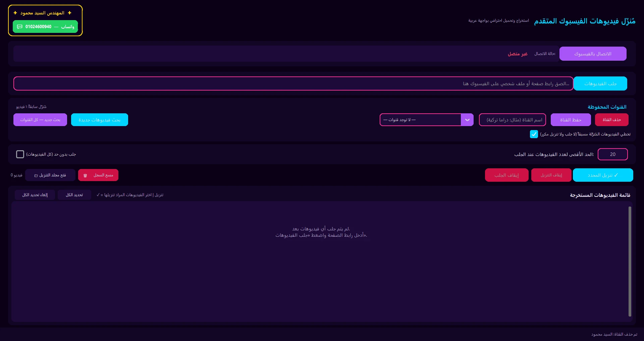Click the 0 فيديو counter label
Viewport: 644px width, 341px height.
point(16,175)
